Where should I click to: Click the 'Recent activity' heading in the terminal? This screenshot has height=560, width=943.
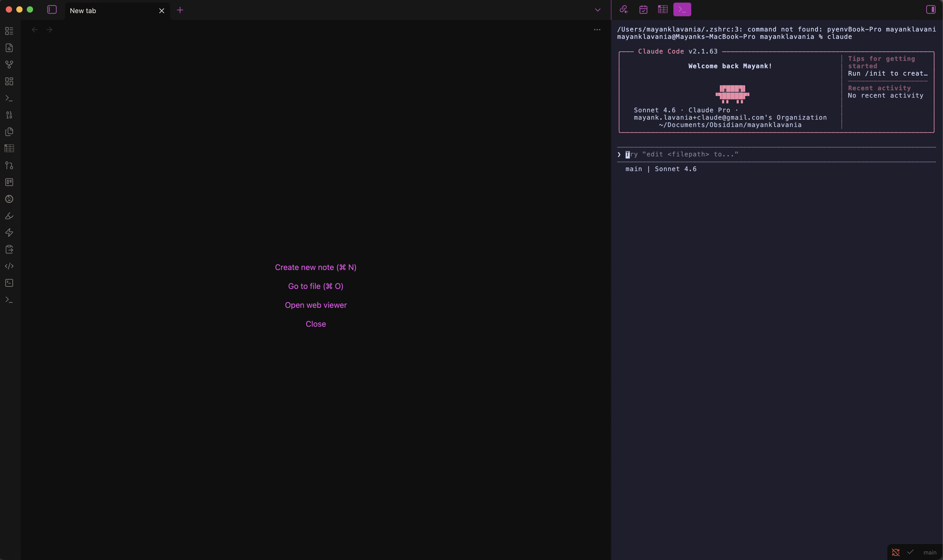pos(879,88)
